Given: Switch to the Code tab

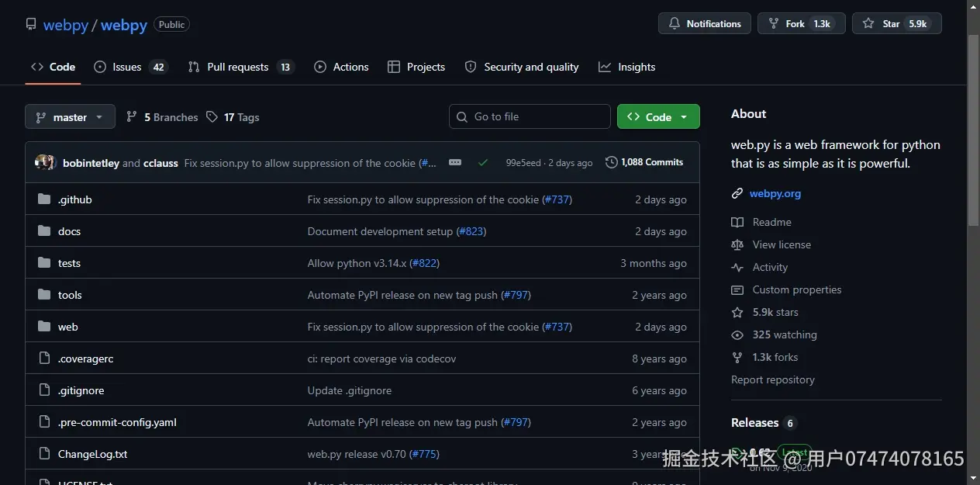Looking at the screenshot, I should (x=53, y=67).
